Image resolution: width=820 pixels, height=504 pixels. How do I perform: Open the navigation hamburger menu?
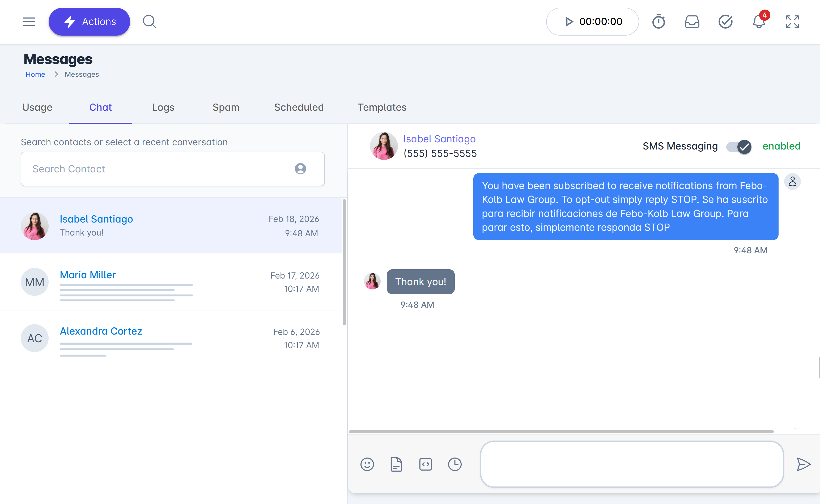pos(29,21)
